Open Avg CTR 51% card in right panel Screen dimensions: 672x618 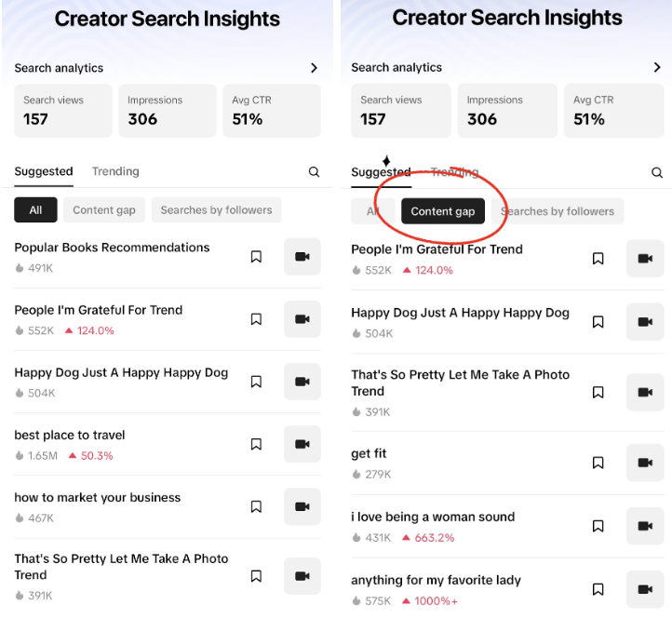tap(613, 111)
